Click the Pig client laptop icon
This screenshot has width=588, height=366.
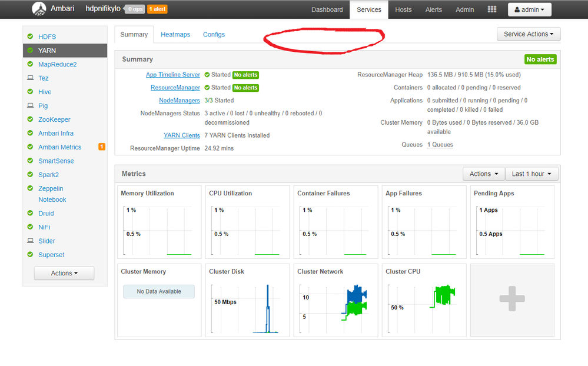31,105
